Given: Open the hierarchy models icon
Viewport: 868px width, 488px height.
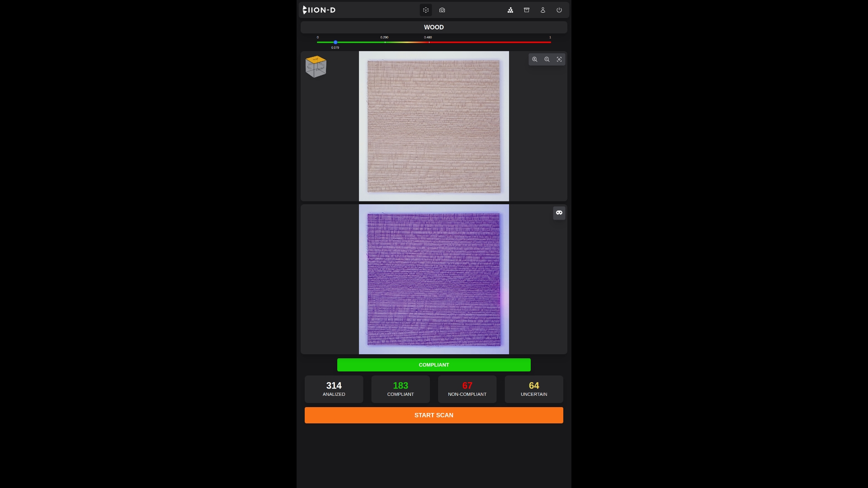Looking at the screenshot, I should 510,10.
